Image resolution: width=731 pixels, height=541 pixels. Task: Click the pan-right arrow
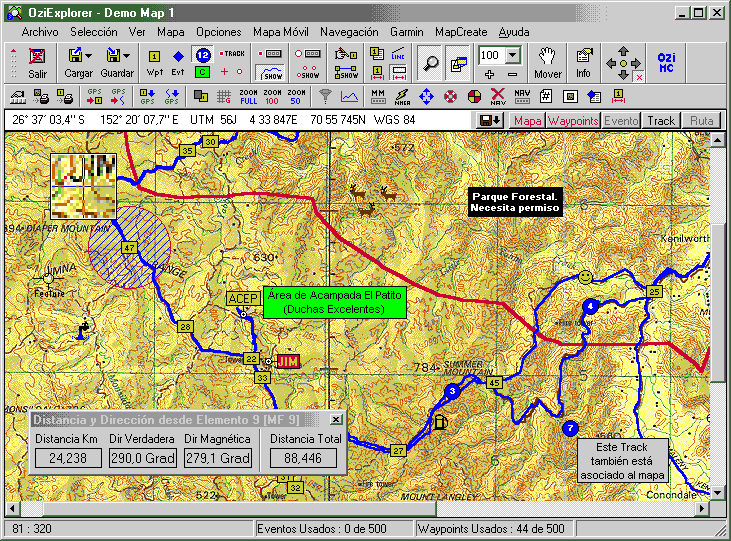click(x=635, y=63)
